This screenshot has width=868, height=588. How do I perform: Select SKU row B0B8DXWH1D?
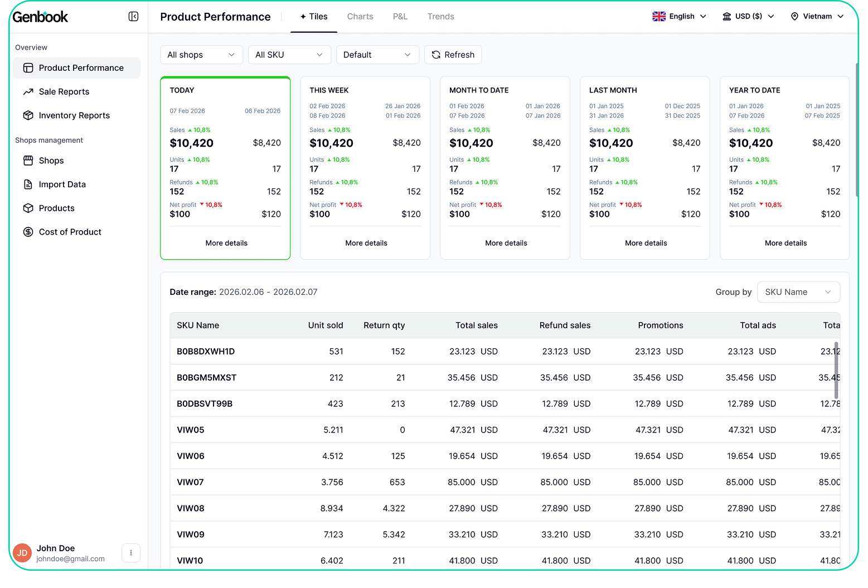(x=505, y=352)
